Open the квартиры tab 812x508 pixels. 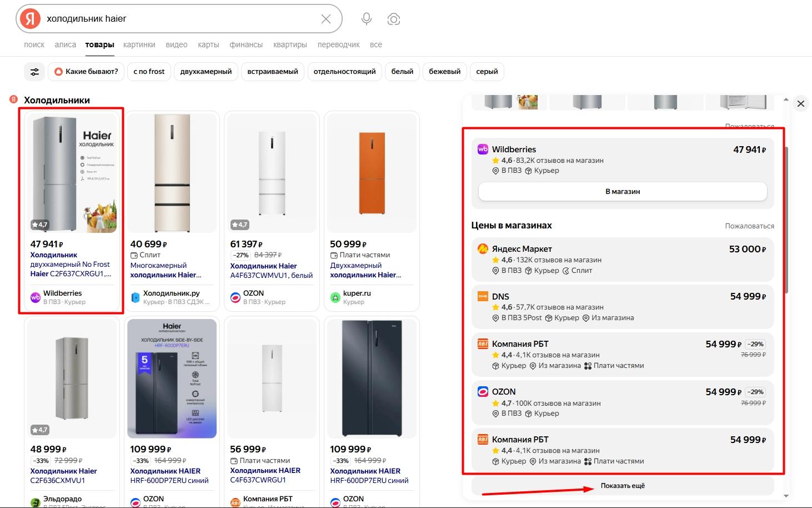pyautogui.click(x=290, y=44)
